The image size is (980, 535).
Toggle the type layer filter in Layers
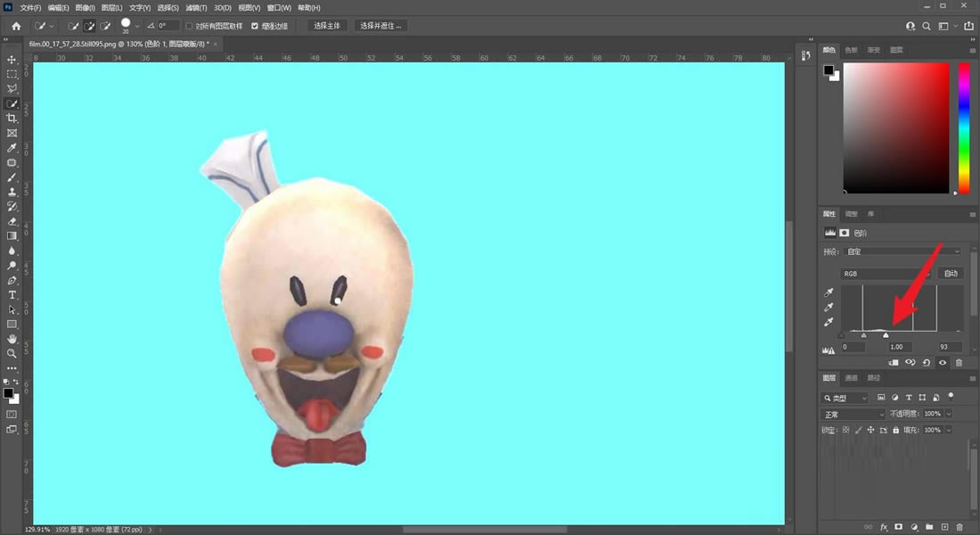tap(909, 398)
